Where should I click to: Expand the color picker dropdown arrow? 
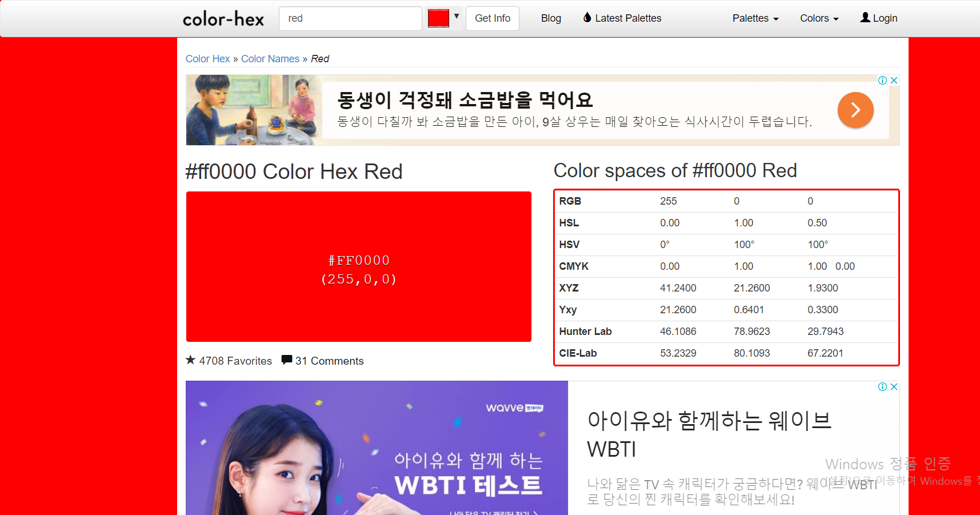[x=457, y=17]
